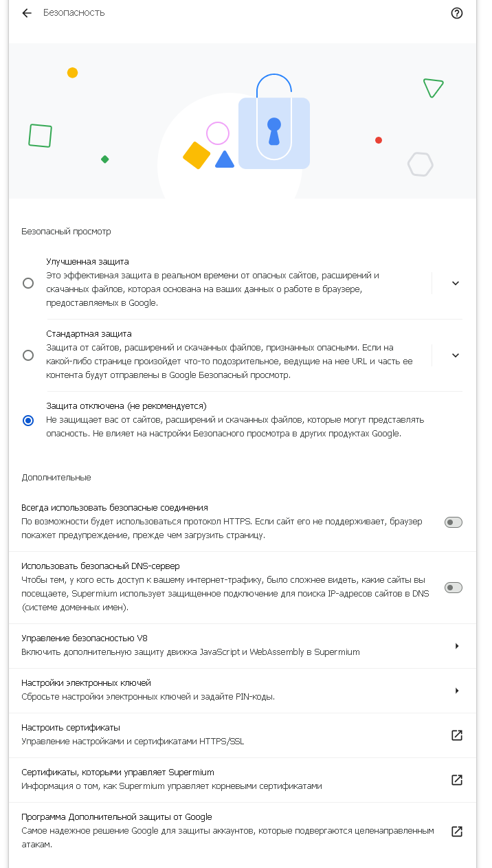Enable Всегда использовать безопасные соединения toggle
Screen dimensions: 492x868
coord(454,522)
